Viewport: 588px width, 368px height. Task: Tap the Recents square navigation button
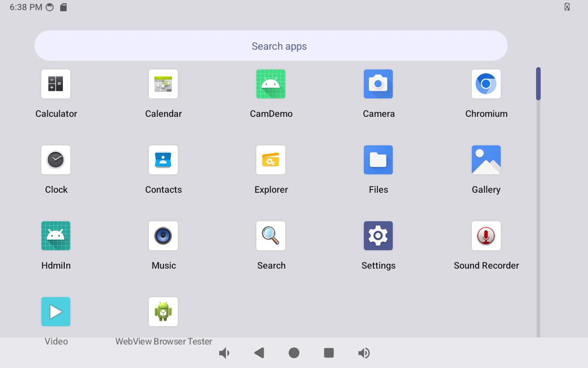[329, 353]
